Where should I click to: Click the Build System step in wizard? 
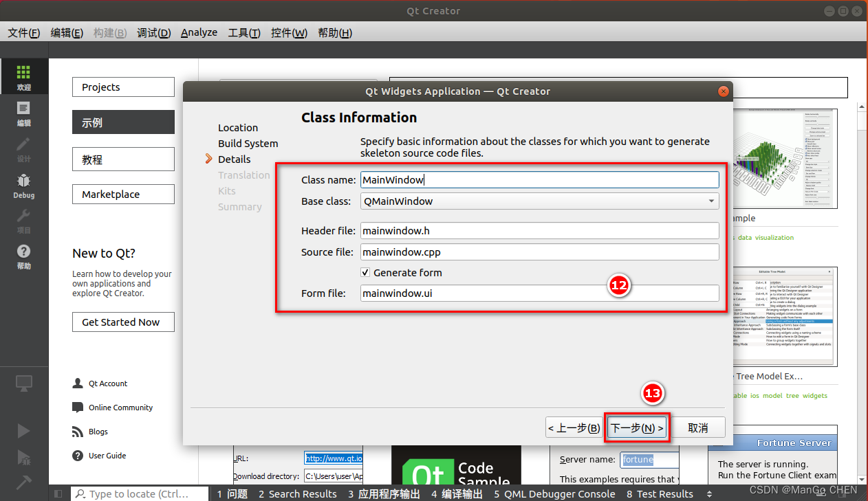pyautogui.click(x=248, y=144)
